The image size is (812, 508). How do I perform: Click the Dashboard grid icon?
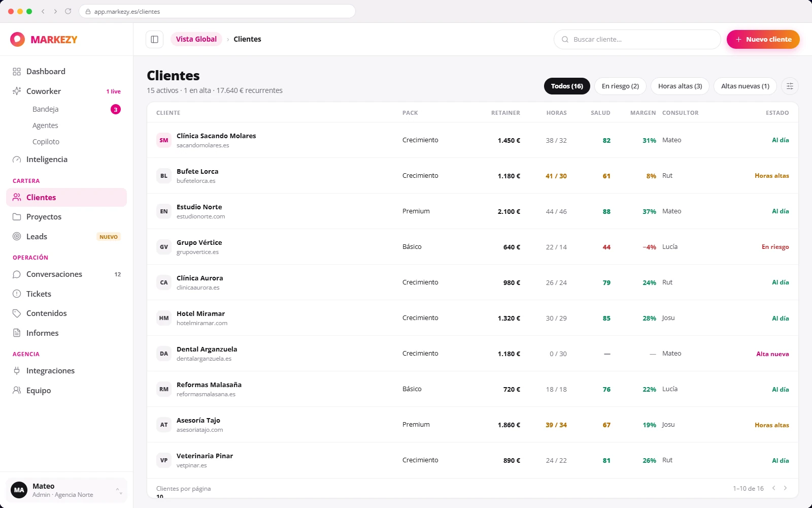click(17, 72)
